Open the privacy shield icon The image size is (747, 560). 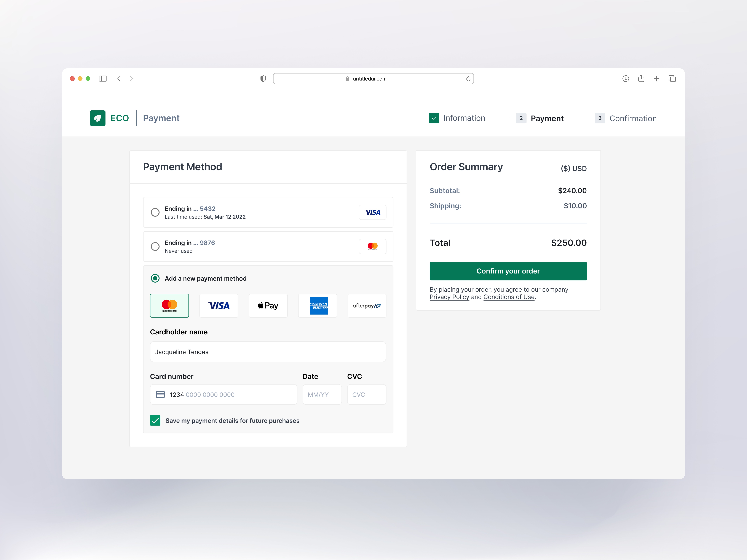(x=263, y=79)
